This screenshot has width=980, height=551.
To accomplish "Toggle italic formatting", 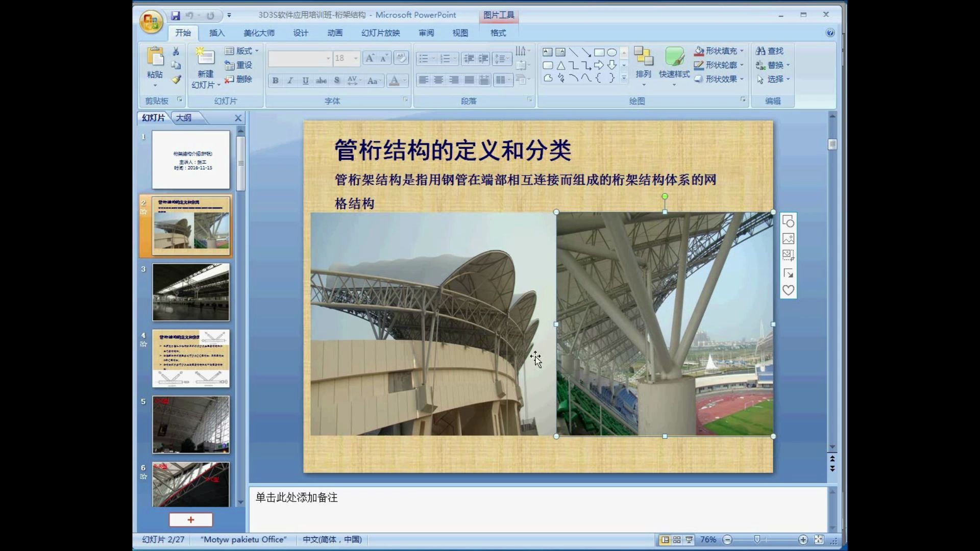I will (x=289, y=81).
